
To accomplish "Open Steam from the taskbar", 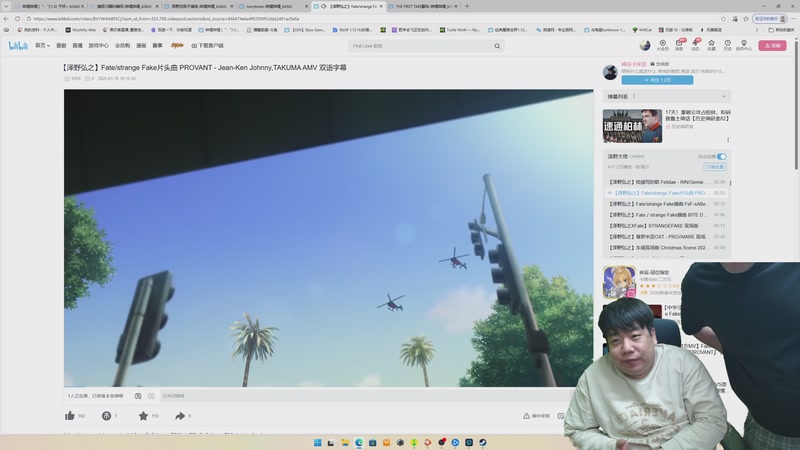I will 482,442.
